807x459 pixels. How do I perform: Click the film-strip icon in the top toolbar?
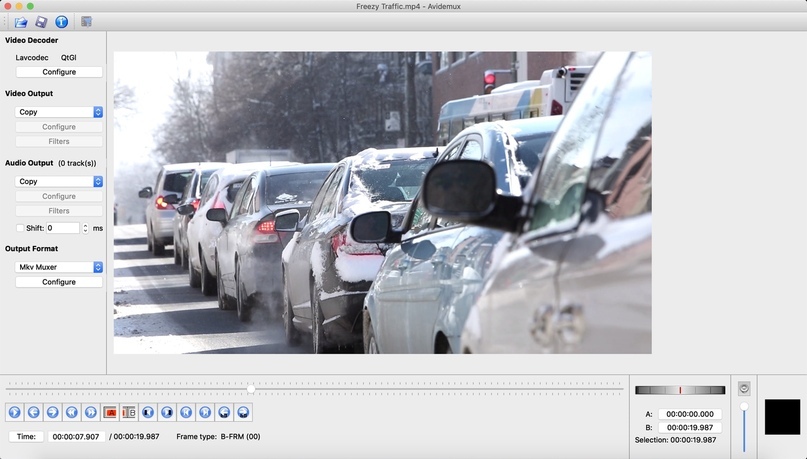[86, 22]
